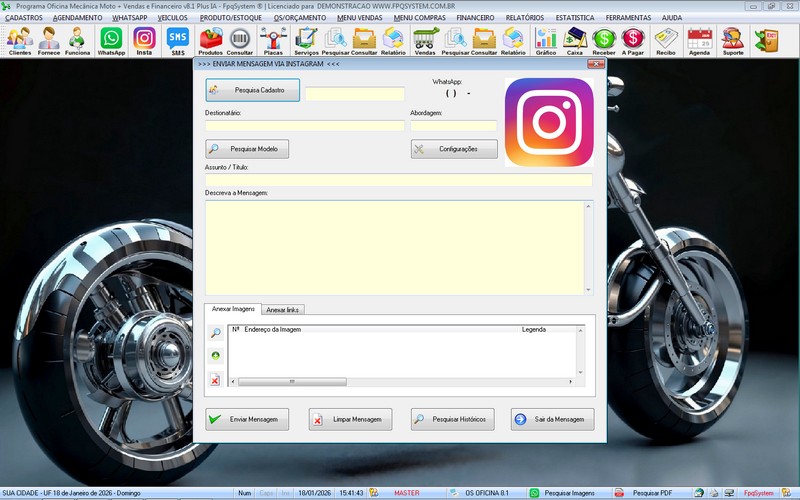Image resolution: width=800 pixels, height=500 pixels.
Task: Click the green add image icon
Action: pos(215,356)
